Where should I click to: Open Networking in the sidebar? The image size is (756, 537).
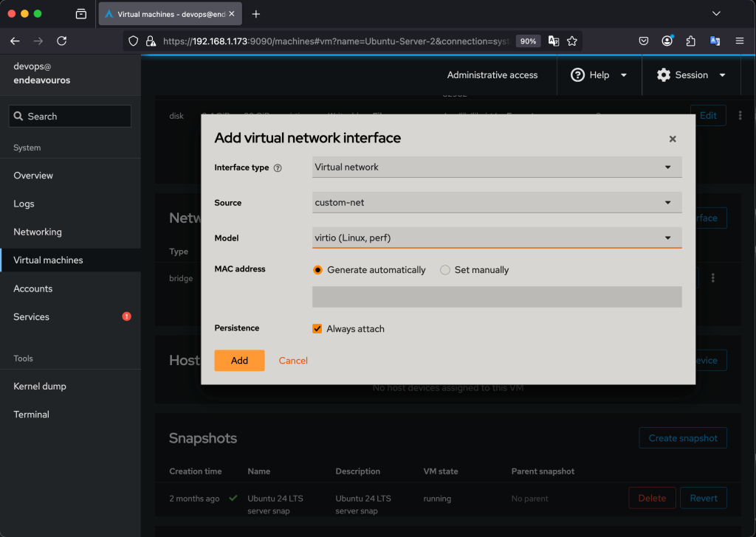[38, 232]
